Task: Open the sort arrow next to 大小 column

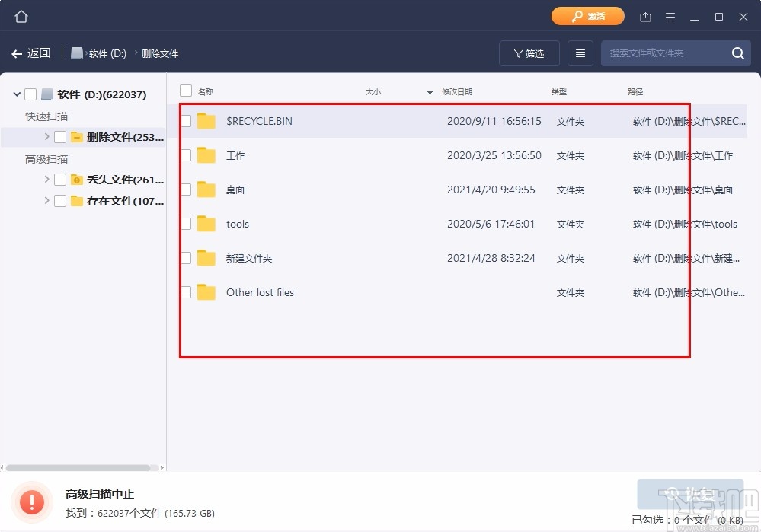Action: [429, 91]
